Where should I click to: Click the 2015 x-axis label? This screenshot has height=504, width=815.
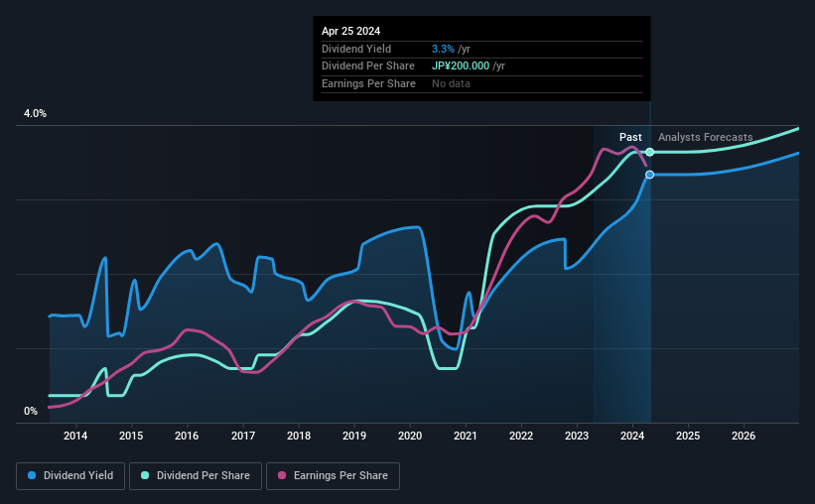pyautogui.click(x=131, y=436)
